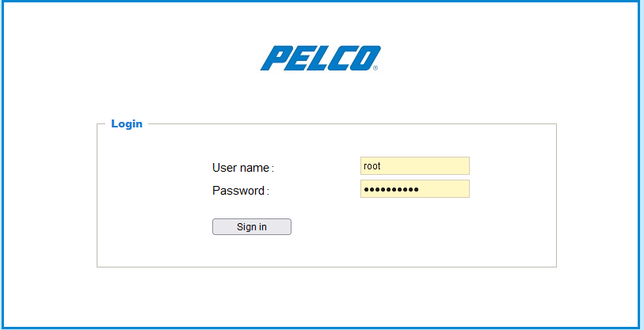Click the Pelco logo
Viewport: 644px width, 330px height.
pos(320,59)
